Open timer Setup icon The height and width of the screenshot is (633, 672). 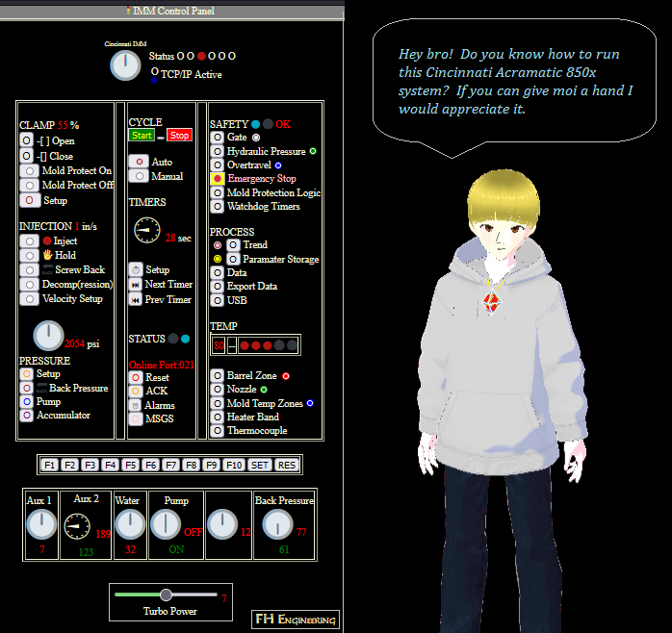[x=136, y=269]
